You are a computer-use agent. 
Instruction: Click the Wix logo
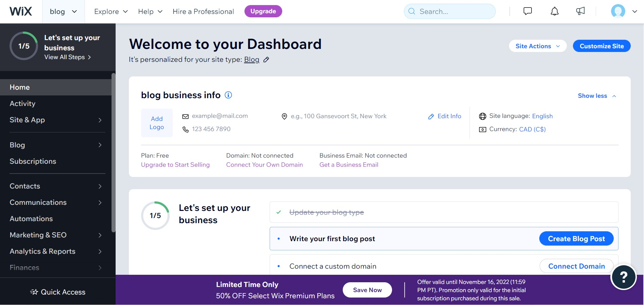tap(21, 11)
